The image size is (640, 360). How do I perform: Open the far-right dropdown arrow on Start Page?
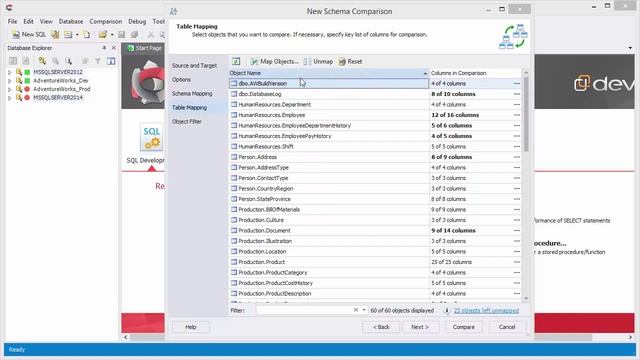[630, 48]
